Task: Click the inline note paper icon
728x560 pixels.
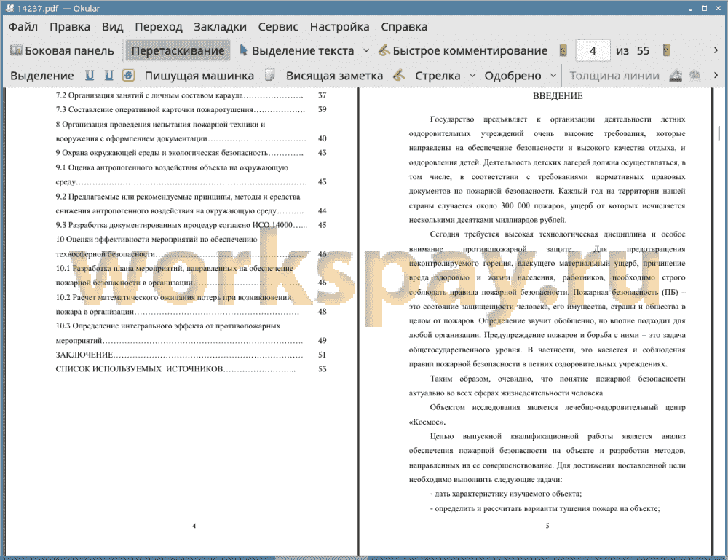Action: (x=269, y=75)
